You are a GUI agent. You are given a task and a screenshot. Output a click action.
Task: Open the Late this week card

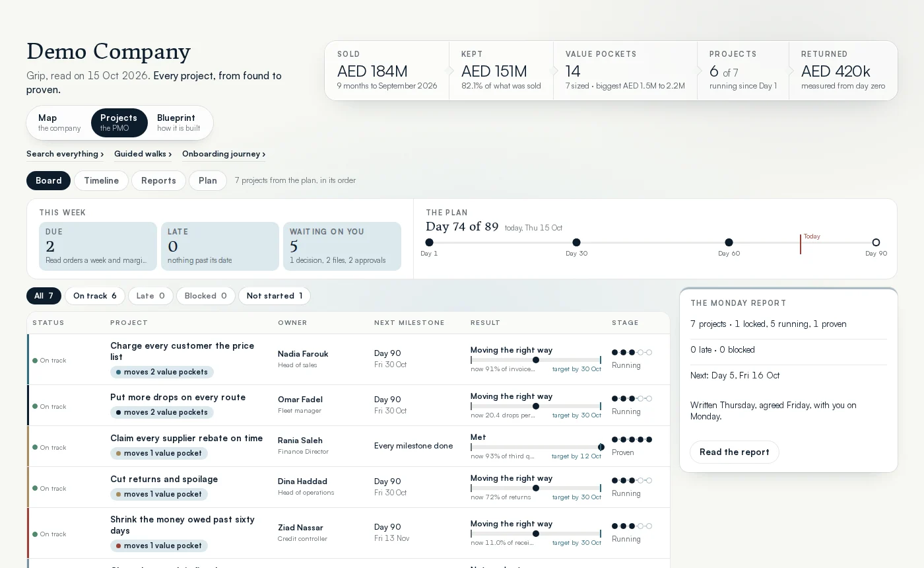point(220,246)
